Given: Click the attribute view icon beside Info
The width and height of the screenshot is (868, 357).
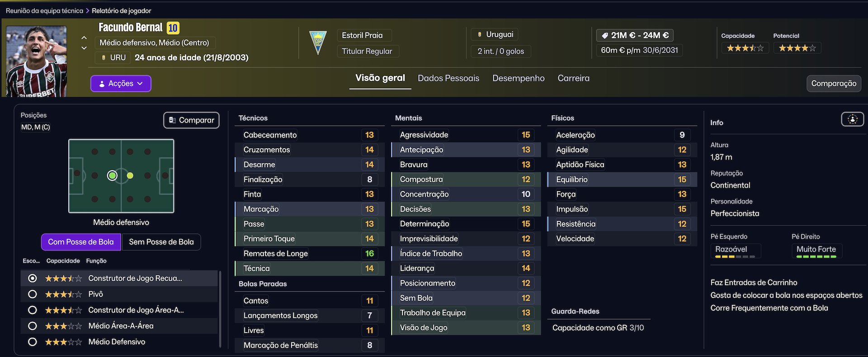Looking at the screenshot, I should (x=852, y=119).
